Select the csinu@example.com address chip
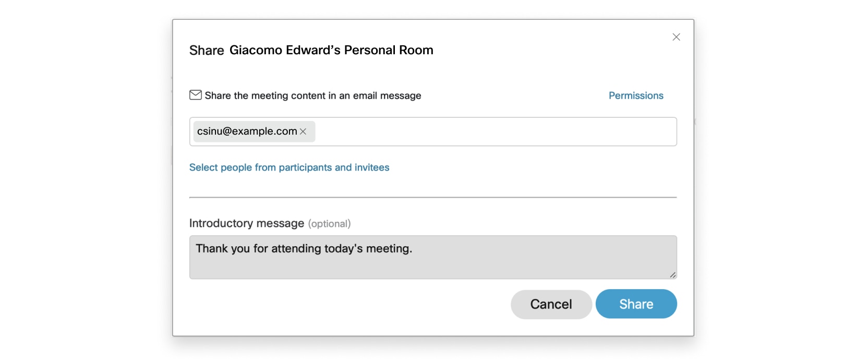Screen dimensions: 868x359 pos(247,131)
